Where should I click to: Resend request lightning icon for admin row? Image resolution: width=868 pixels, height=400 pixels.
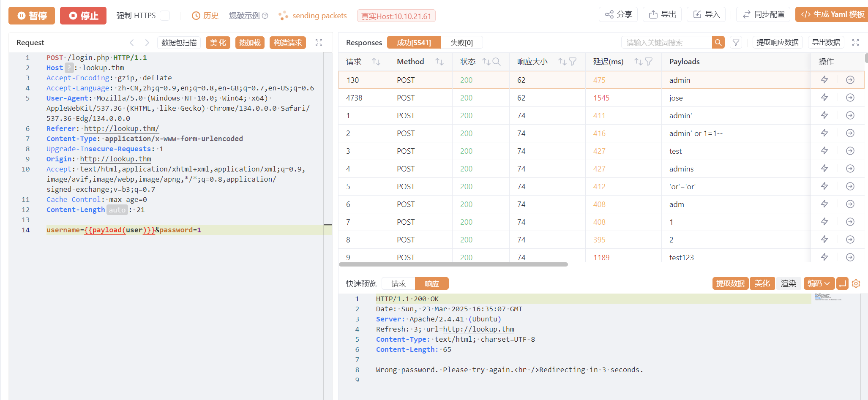click(x=824, y=80)
